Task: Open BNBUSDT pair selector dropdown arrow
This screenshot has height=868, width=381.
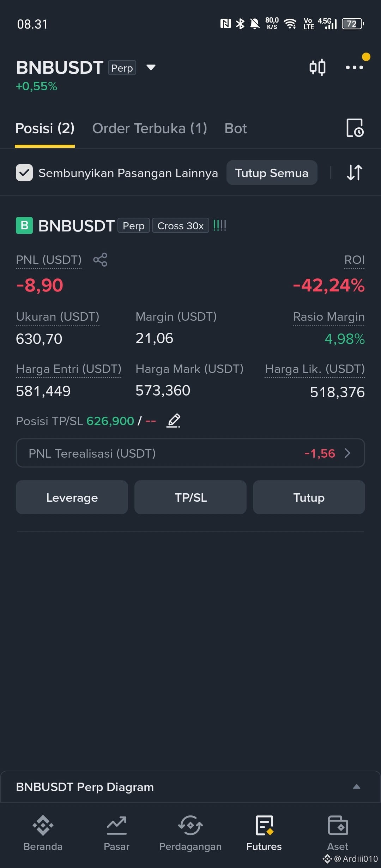Action: (151, 67)
